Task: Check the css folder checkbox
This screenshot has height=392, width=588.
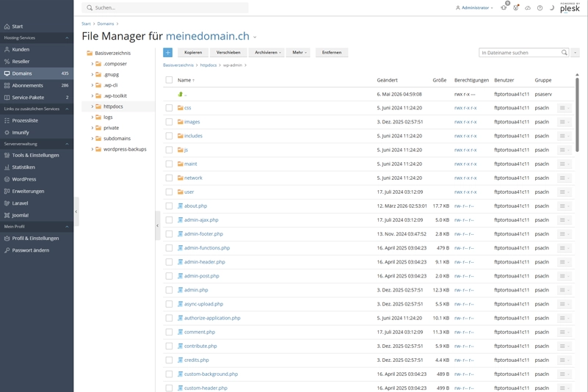Action: pos(169,108)
